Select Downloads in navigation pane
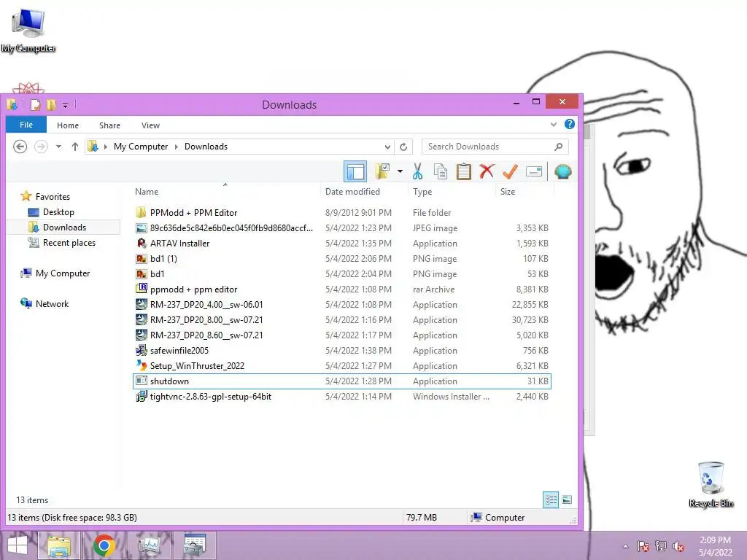This screenshot has height=560, width=747. click(x=64, y=227)
